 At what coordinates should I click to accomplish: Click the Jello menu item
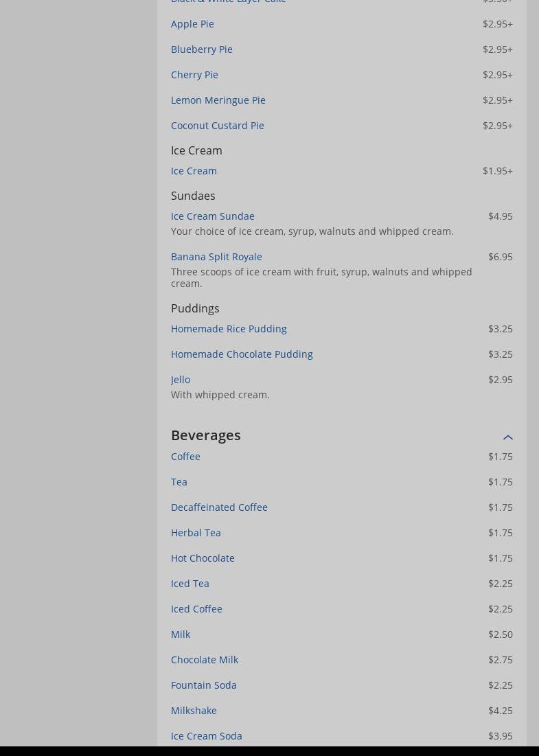[x=181, y=380]
